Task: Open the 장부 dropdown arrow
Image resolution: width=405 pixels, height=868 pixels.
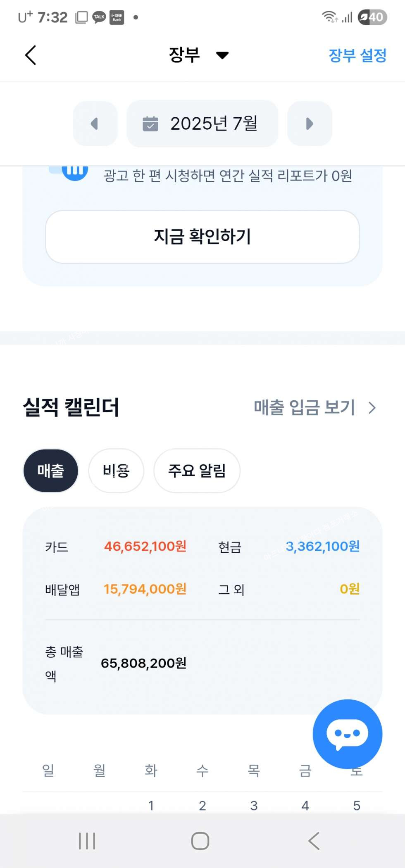Action: pyautogui.click(x=222, y=55)
